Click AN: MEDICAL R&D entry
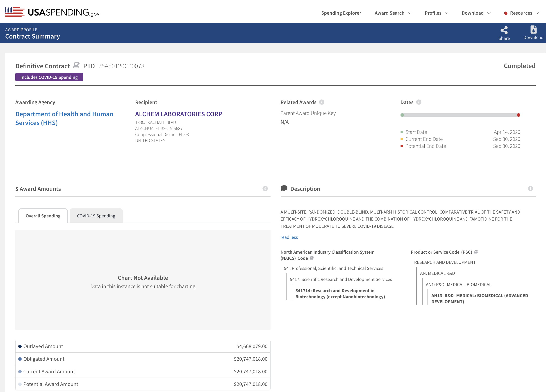The height and width of the screenshot is (392, 546). 437,273
